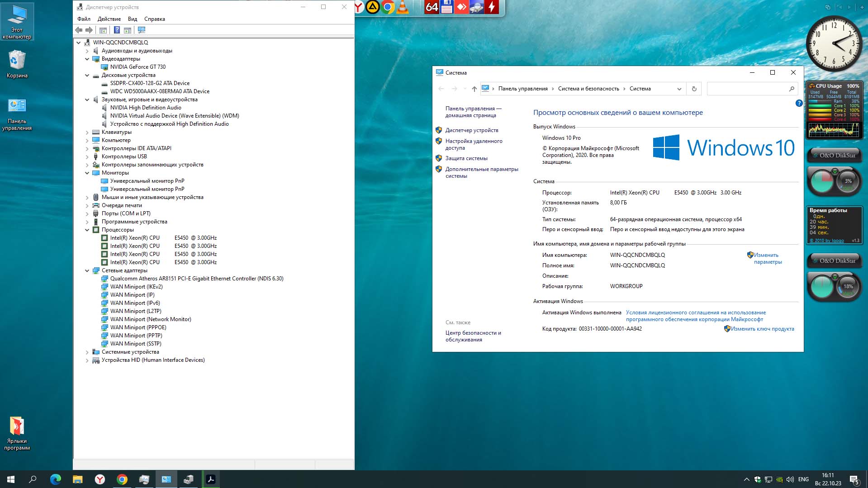Open the Вид menu in Device Manager
This screenshot has width=868, height=488.
pos(132,19)
